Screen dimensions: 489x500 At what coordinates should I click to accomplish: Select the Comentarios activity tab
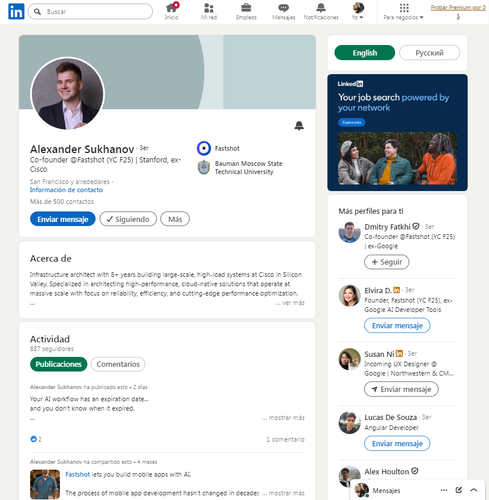tap(118, 364)
